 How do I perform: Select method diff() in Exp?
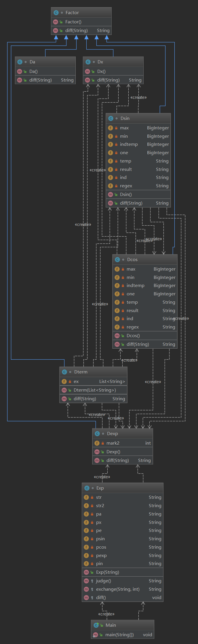click(101, 598)
